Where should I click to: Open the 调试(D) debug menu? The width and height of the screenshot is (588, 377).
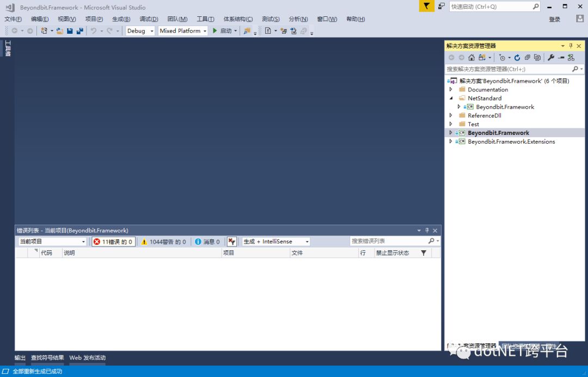[x=149, y=19]
